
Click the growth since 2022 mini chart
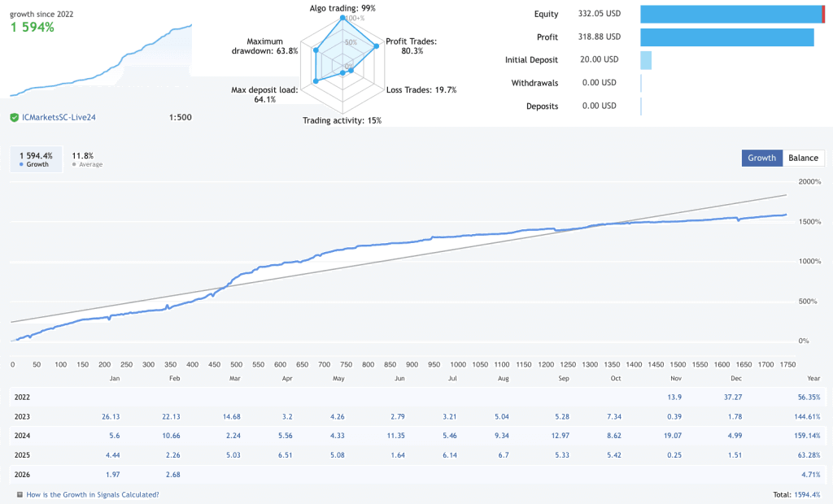tap(101, 60)
